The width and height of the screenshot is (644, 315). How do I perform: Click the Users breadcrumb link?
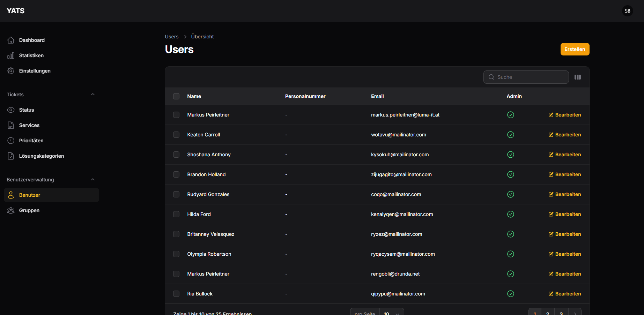point(171,37)
